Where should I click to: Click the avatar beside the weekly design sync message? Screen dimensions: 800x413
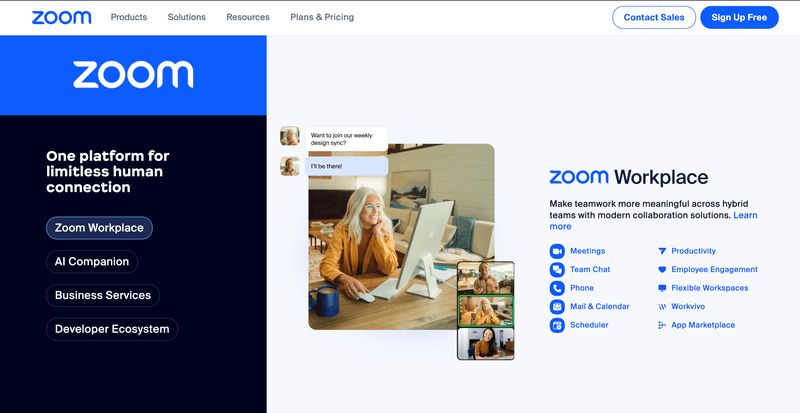[290, 136]
